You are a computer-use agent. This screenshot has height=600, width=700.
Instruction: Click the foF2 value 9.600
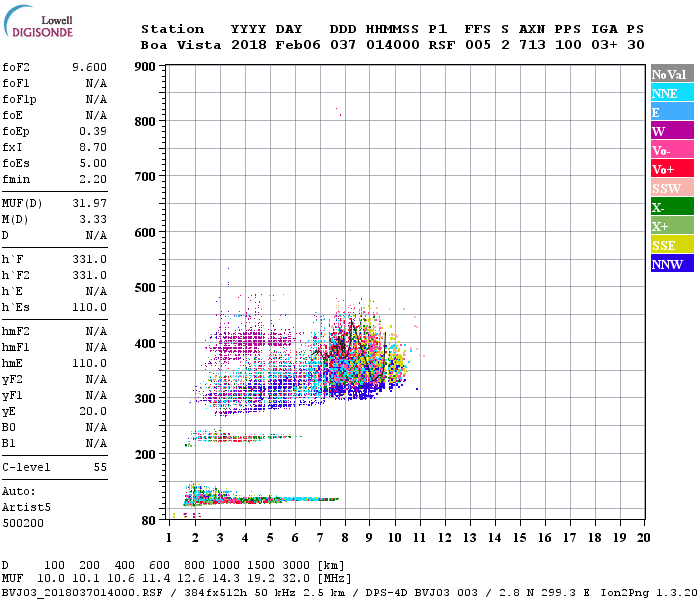(x=89, y=67)
